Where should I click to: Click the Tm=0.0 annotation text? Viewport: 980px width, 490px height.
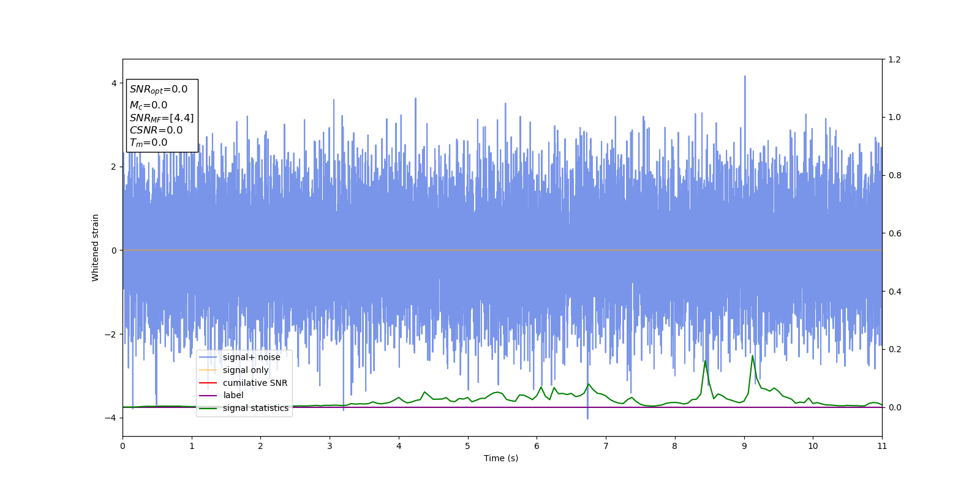[x=148, y=143]
